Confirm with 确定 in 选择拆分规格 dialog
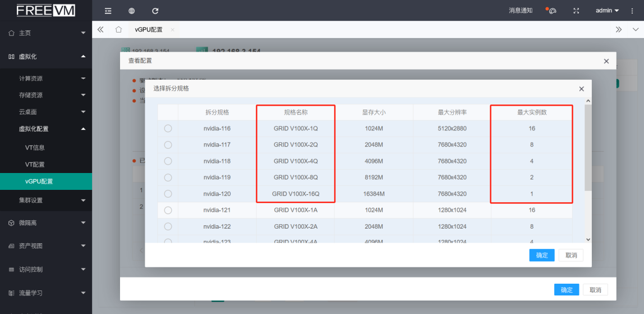Image resolution: width=644 pixels, height=314 pixels. pos(542,255)
